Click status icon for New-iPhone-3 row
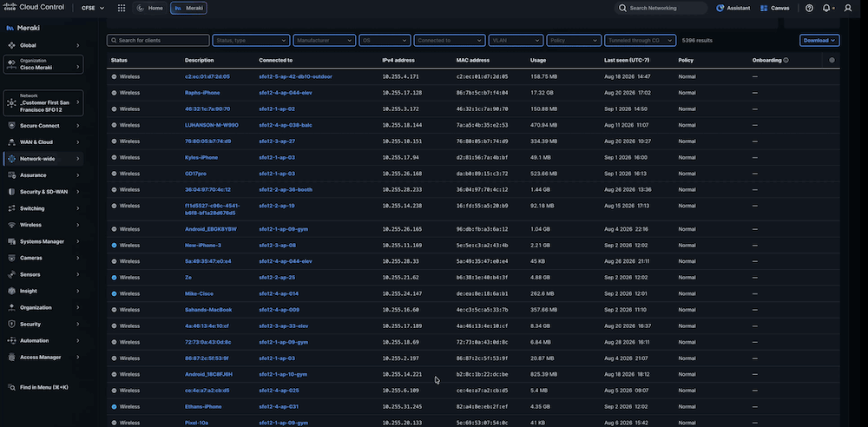The image size is (868, 427). pos(114,246)
